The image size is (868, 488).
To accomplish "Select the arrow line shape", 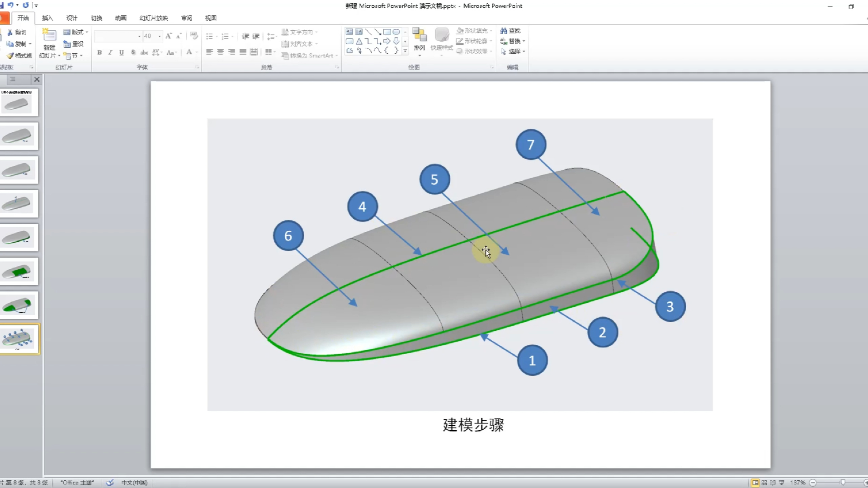I will 377,32.
